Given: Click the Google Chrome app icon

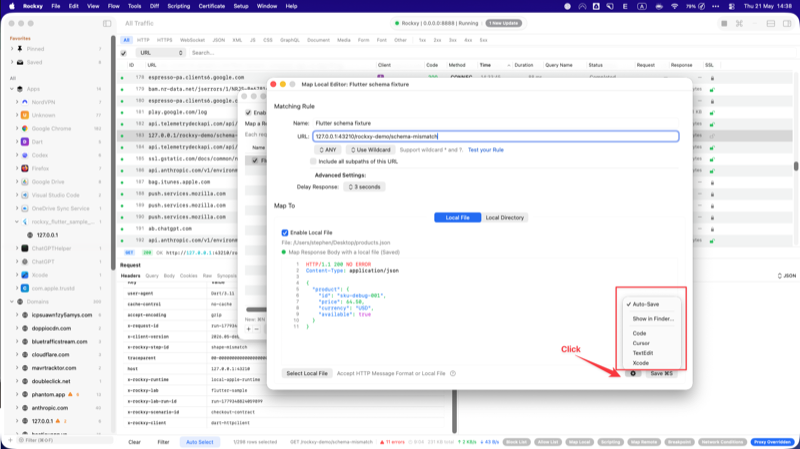Looking at the screenshot, I should point(24,129).
